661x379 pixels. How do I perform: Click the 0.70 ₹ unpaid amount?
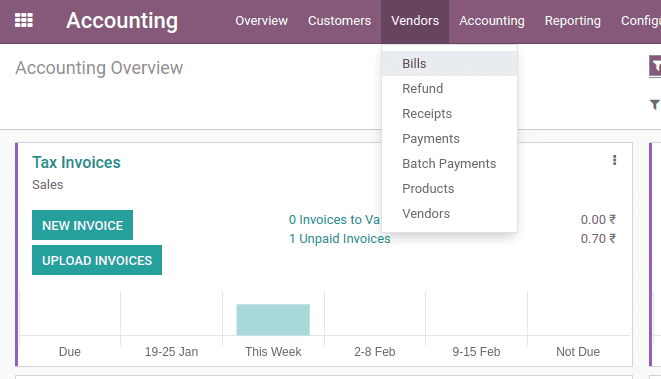pos(598,239)
